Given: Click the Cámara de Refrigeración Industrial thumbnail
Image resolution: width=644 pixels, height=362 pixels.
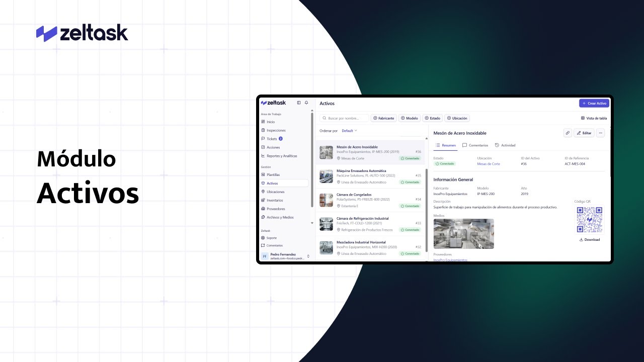Looking at the screenshot, I should [x=326, y=224].
